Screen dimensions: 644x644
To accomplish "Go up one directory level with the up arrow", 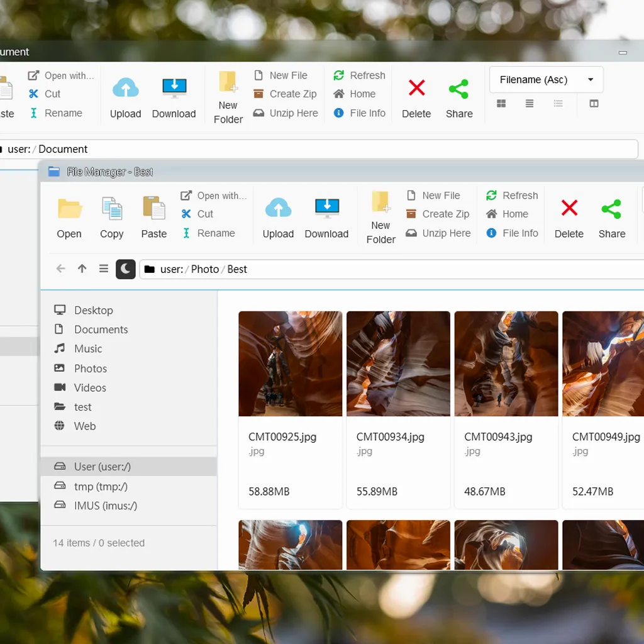I will point(82,269).
